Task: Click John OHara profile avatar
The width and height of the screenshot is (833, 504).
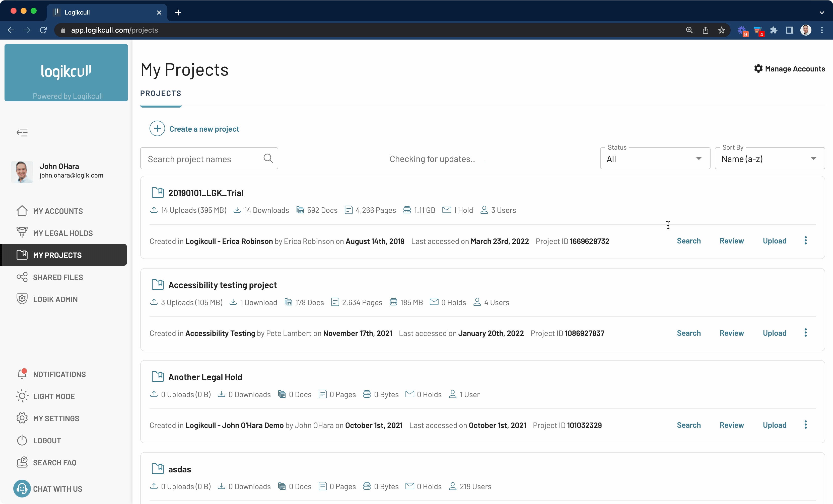Action: click(x=22, y=172)
